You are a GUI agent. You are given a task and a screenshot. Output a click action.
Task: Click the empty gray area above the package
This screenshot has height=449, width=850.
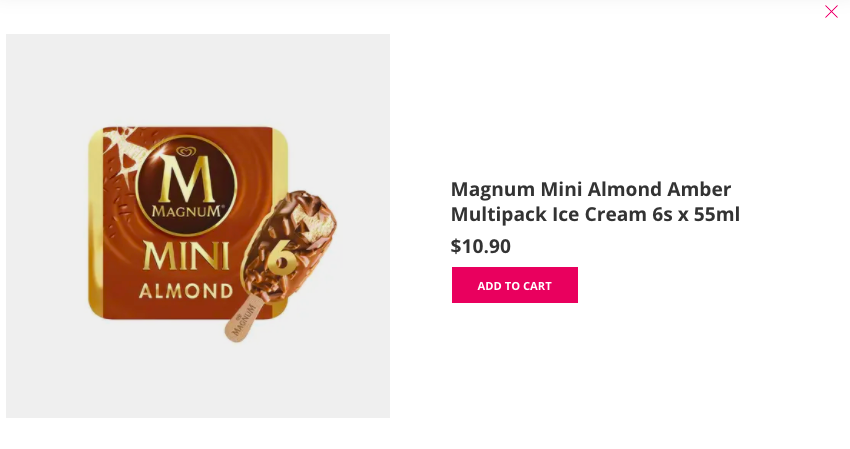click(198, 79)
